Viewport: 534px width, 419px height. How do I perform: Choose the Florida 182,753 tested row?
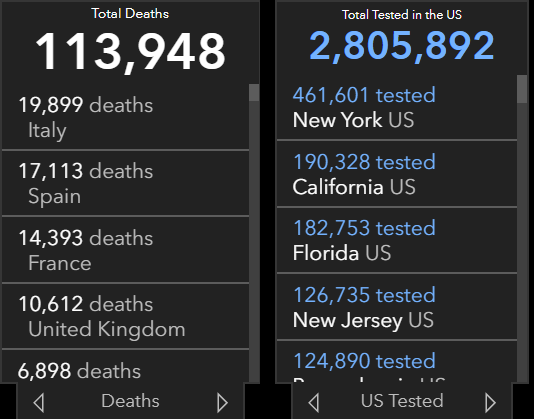point(397,240)
